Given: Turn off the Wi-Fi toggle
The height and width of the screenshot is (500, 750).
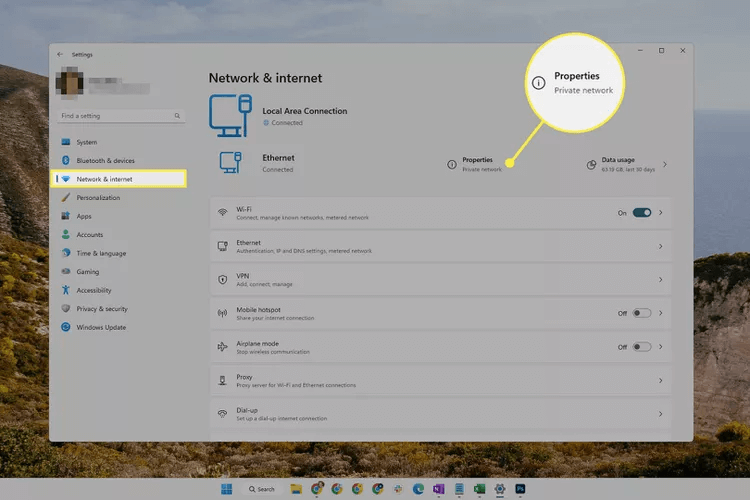Looking at the screenshot, I should [642, 212].
